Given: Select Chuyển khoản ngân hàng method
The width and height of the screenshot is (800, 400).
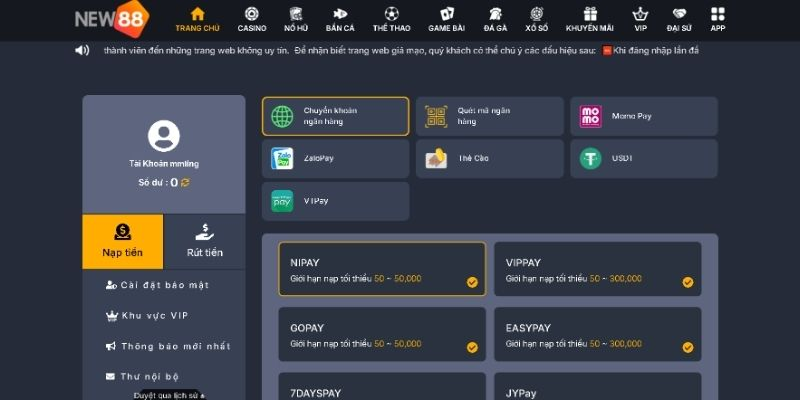Looking at the screenshot, I should tap(335, 116).
